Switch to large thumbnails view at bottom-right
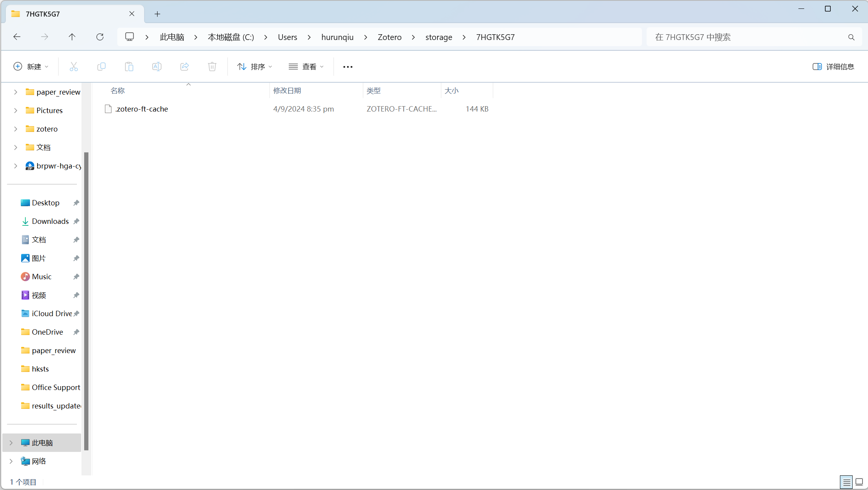The width and height of the screenshot is (868, 490). pyautogui.click(x=859, y=482)
